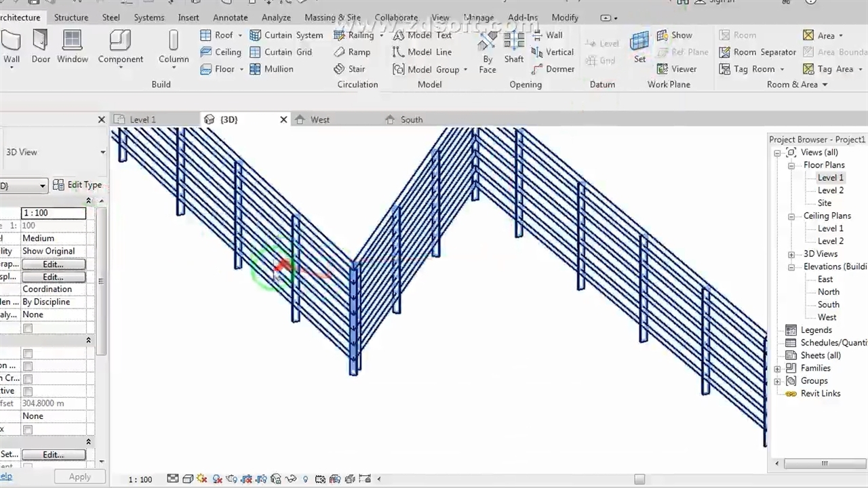Click the Curtain Grid tool

tap(281, 52)
